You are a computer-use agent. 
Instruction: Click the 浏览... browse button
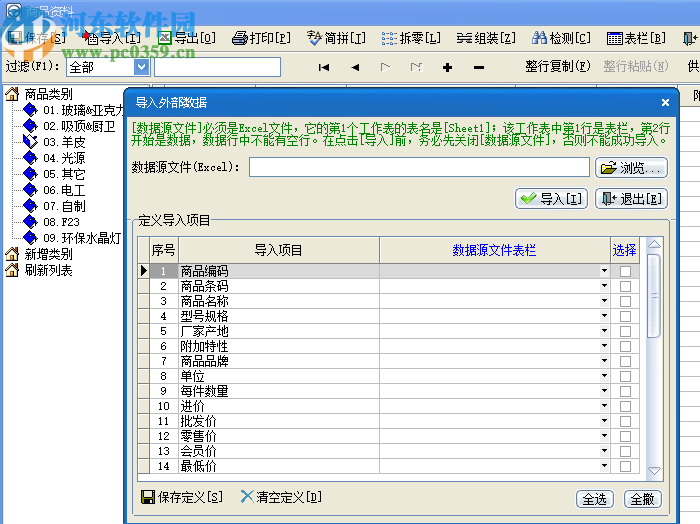pyautogui.click(x=631, y=168)
